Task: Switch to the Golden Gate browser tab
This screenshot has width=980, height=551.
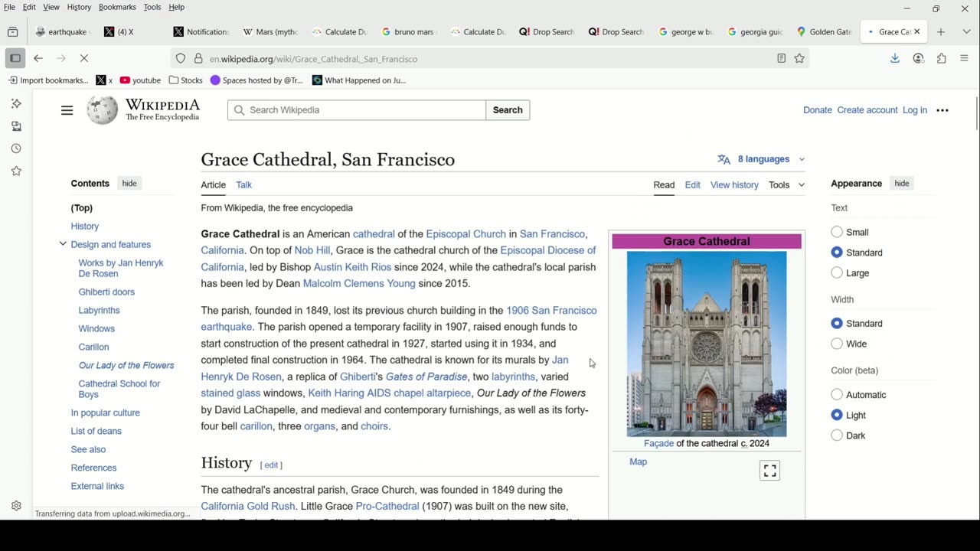Action: 824,32
